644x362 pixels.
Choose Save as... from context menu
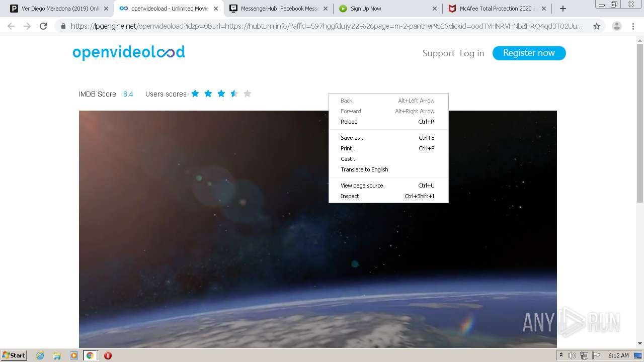tap(388, 138)
